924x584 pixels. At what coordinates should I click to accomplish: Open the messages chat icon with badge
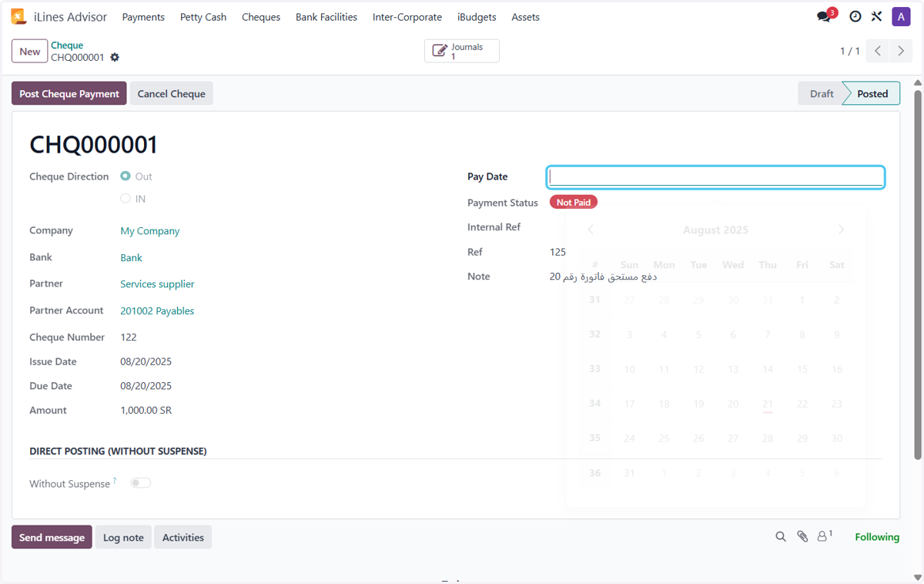tap(825, 16)
